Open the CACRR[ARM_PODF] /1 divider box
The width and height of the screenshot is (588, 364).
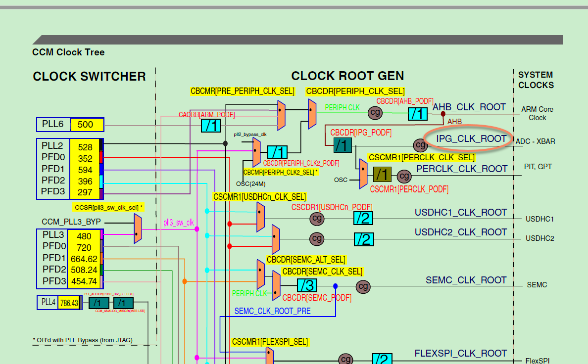tap(211, 126)
